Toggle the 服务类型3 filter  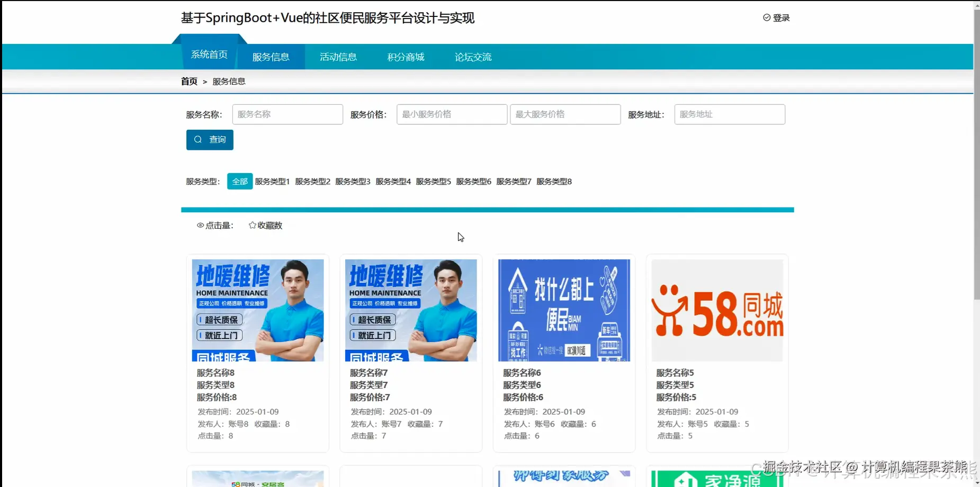353,181
